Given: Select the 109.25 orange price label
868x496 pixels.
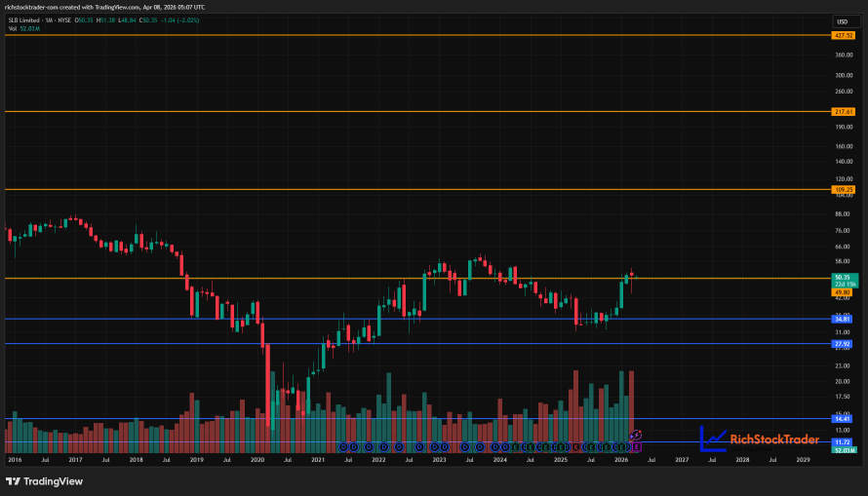Looking at the screenshot, I should (x=843, y=190).
